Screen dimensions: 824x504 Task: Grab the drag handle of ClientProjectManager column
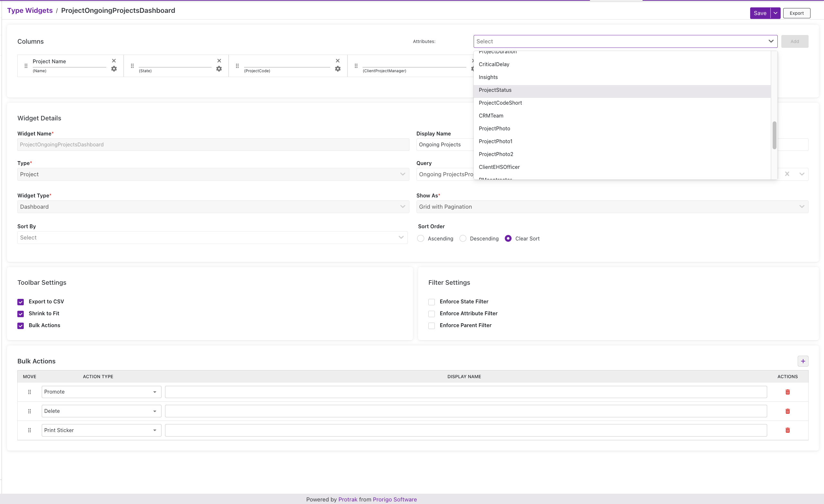[x=356, y=66]
